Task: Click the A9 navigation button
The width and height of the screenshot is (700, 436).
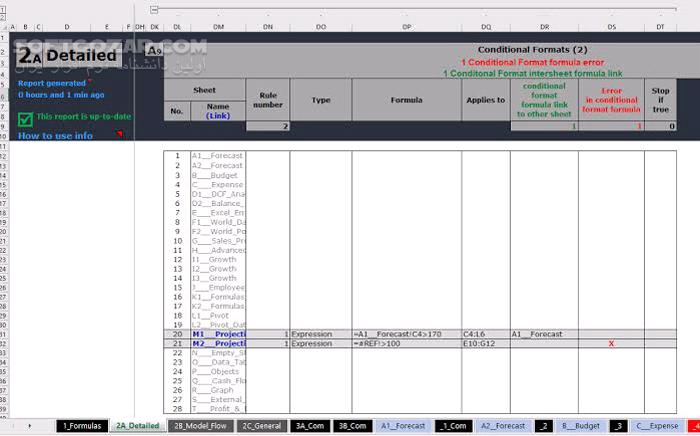Action: coord(154,50)
